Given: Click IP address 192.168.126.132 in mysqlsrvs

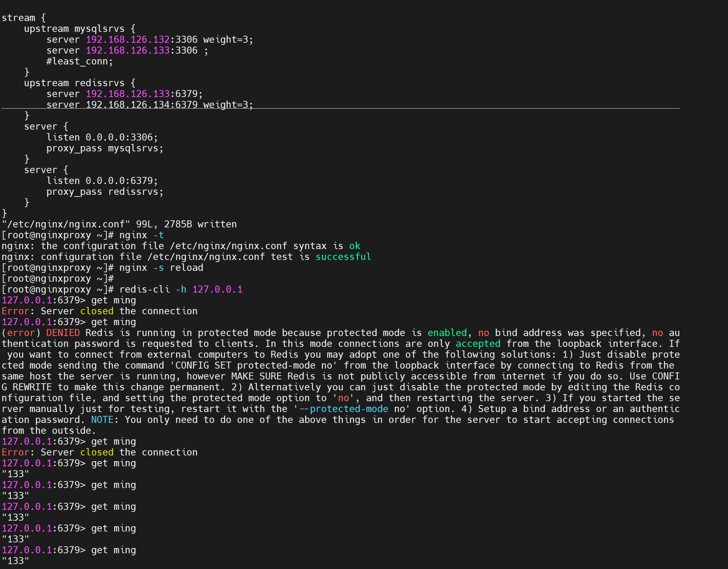Looking at the screenshot, I should [128, 40].
